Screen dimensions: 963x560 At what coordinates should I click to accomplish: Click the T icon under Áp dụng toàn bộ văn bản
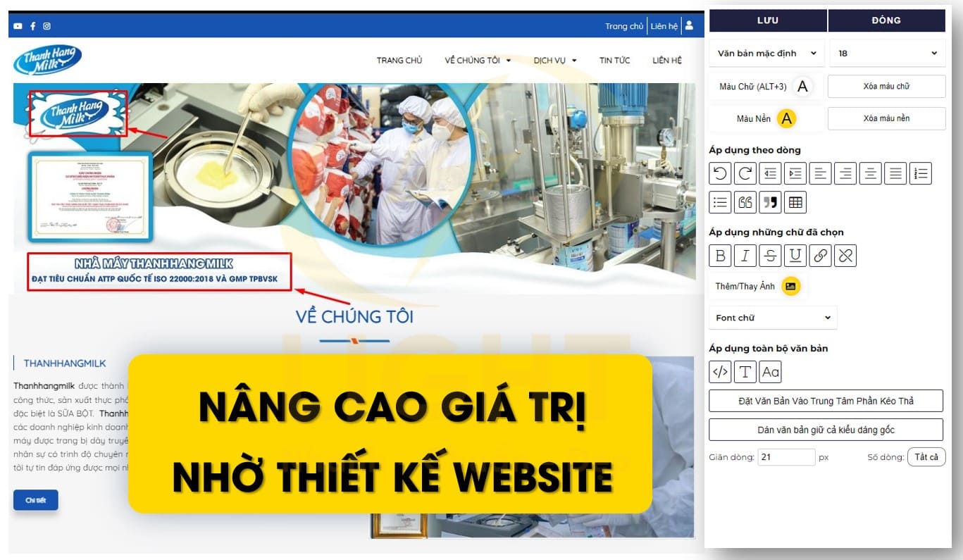click(x=745, y=372)
